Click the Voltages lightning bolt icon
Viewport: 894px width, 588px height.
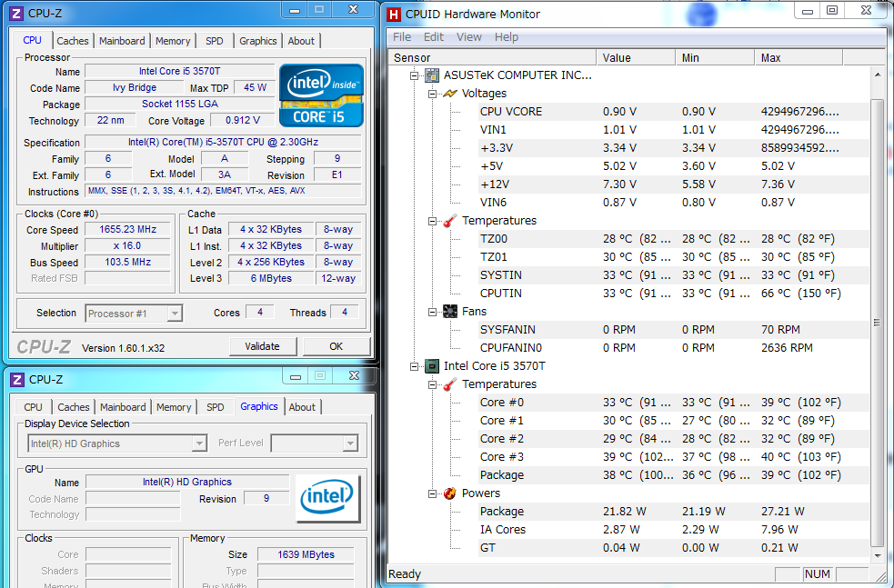click(449, 94)
